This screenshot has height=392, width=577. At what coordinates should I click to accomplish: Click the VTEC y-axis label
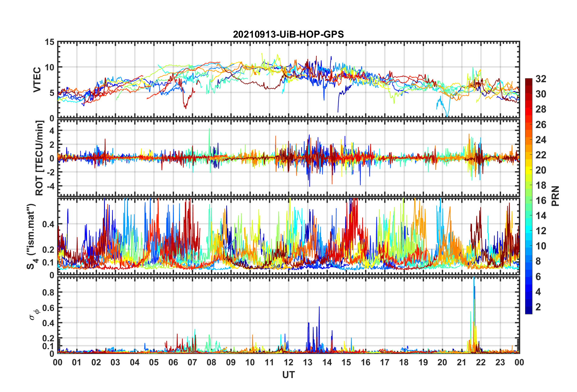click(x=37, y=80)
